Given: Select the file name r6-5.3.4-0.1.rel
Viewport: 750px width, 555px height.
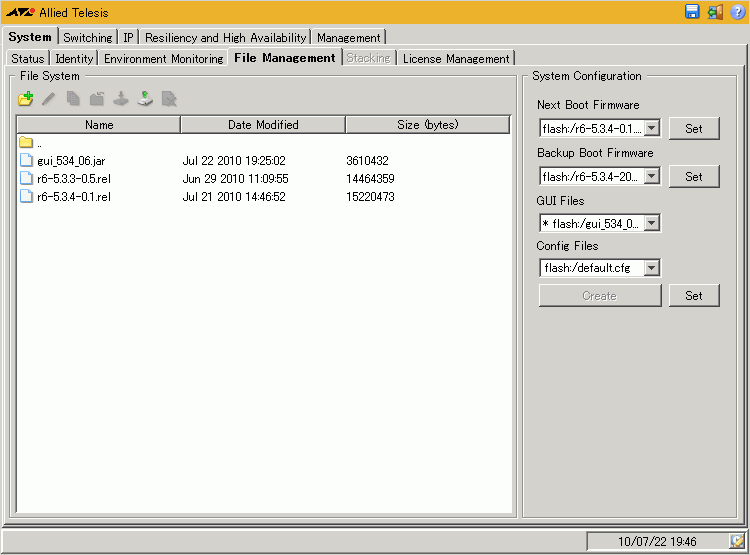Looking at the screenshot, I should point(74,197).
